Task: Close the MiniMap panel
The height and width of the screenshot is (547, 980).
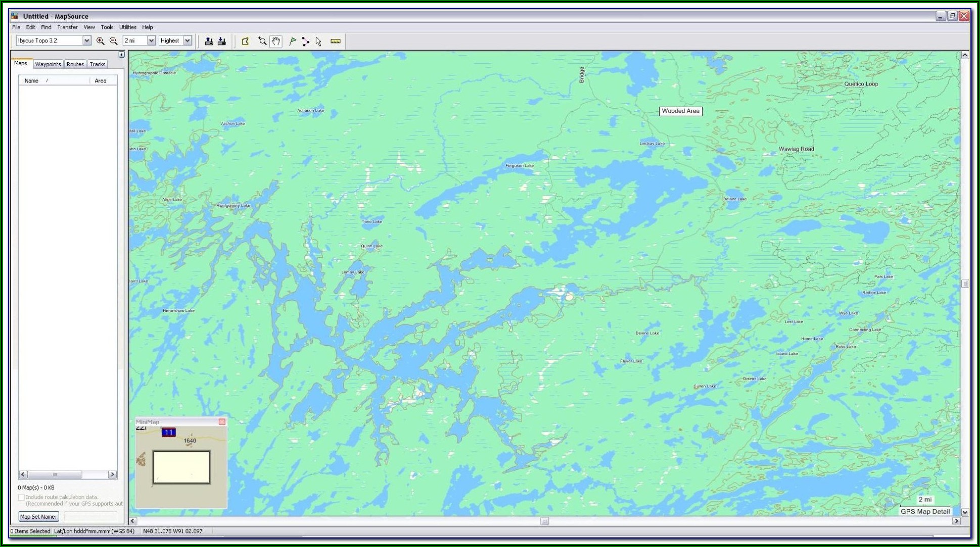Action: (222, 422)
